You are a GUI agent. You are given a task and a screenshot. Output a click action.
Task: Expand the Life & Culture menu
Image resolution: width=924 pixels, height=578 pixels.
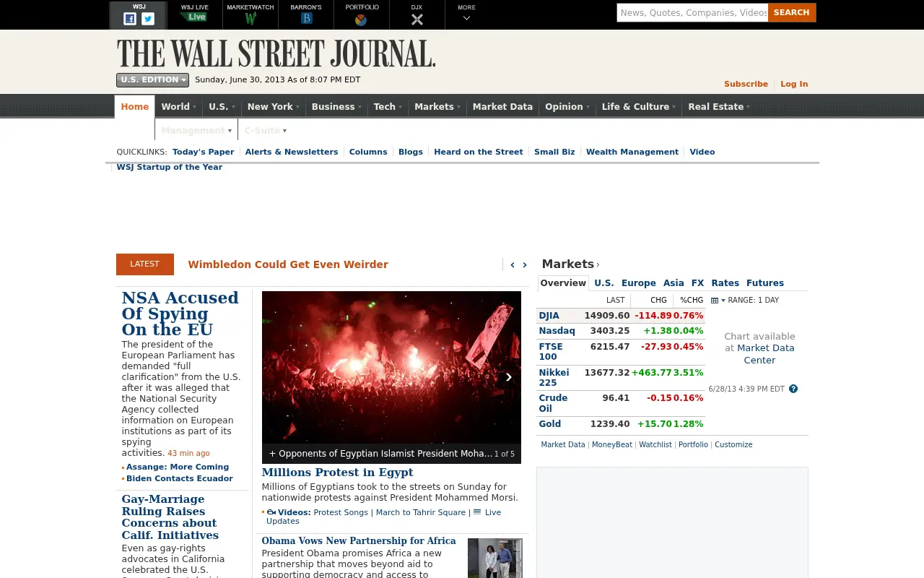coord(639,107)
